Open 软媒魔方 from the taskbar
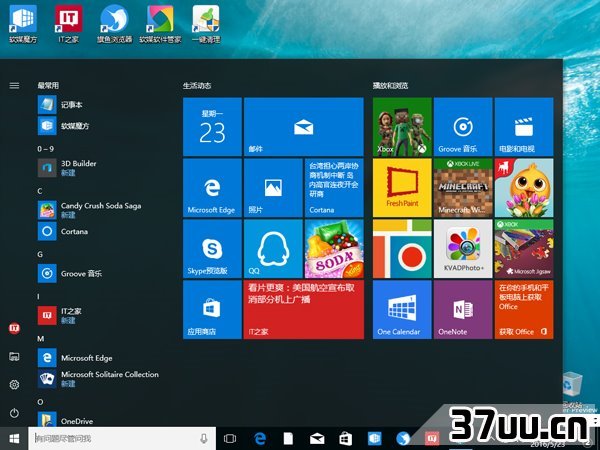Image resolution: width=600 pixels, height=450 pixels. click(374, 439)
